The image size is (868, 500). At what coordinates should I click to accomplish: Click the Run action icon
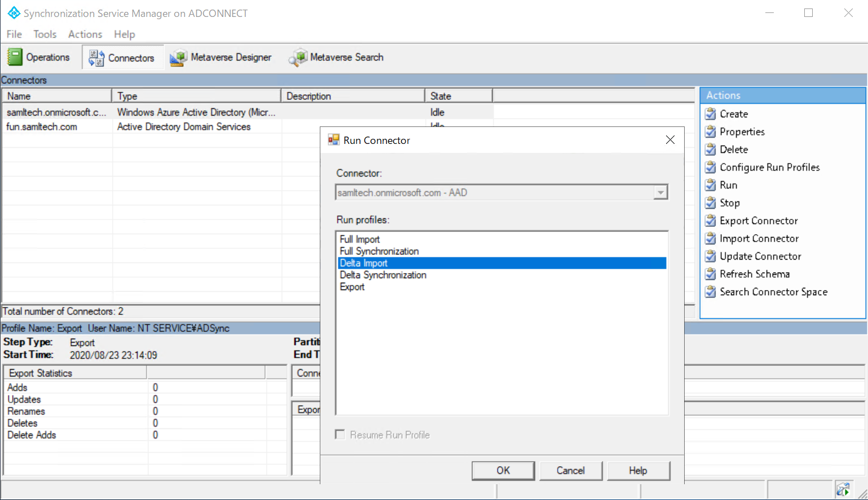[x=711, y=185]
